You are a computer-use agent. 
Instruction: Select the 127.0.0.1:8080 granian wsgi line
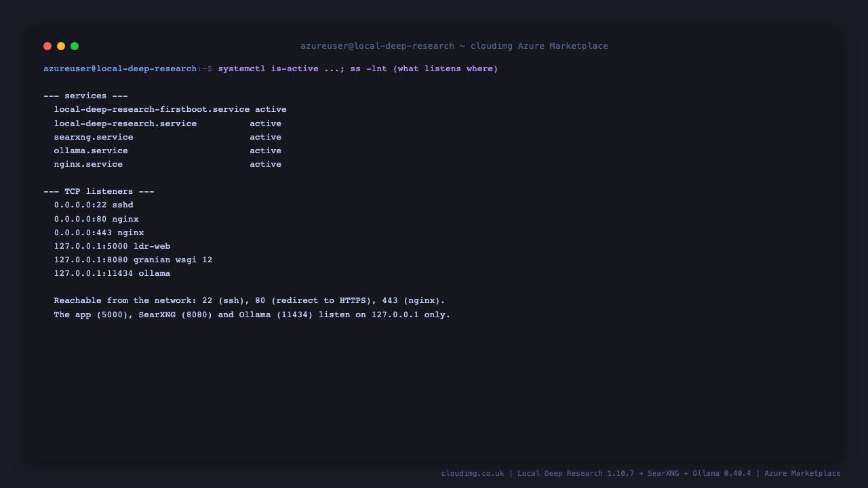pos(133,260)
